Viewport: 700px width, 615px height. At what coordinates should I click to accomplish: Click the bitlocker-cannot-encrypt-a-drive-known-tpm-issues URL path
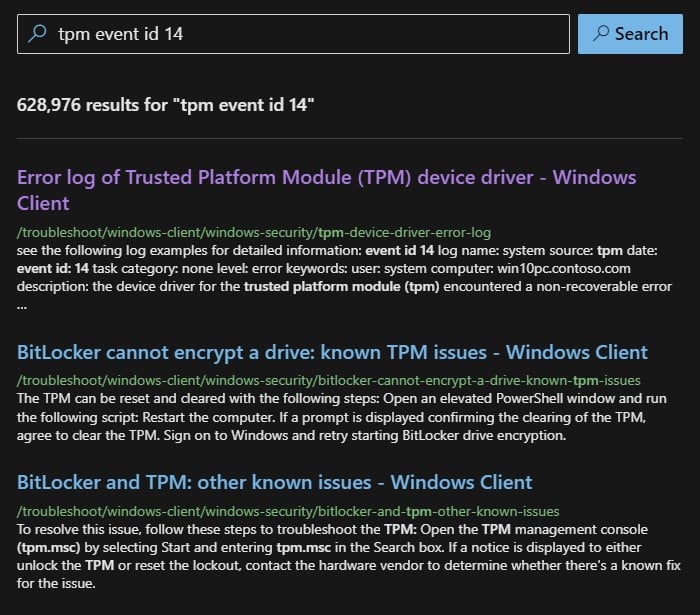click(x=329, y=381)
